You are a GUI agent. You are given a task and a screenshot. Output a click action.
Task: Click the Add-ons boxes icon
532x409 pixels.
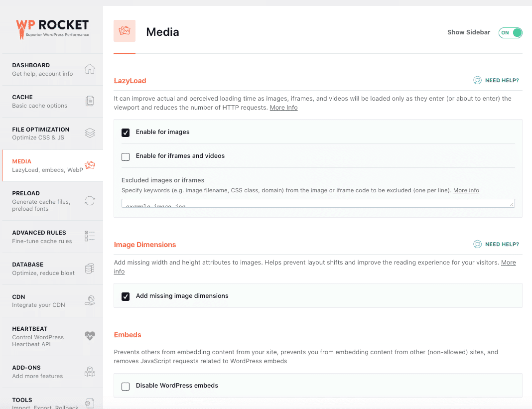click(90, 371)
